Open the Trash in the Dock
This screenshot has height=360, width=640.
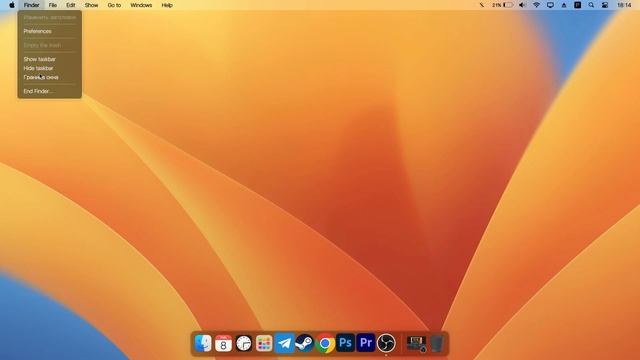click(437, 343)
